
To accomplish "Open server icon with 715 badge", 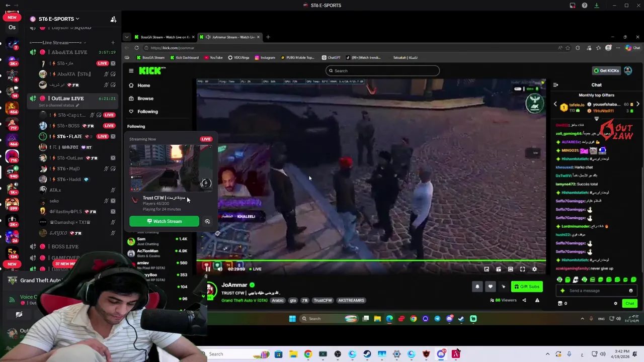I will (12, 156).
